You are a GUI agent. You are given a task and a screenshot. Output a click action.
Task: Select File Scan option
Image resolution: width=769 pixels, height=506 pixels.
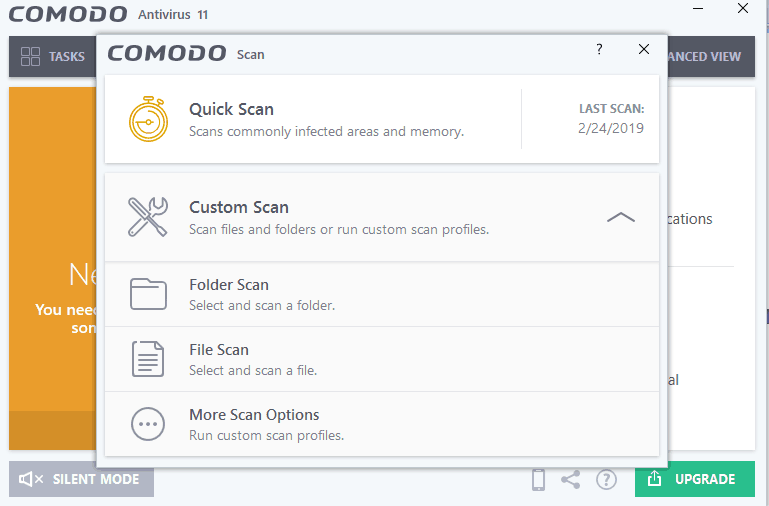coord(382,359)
